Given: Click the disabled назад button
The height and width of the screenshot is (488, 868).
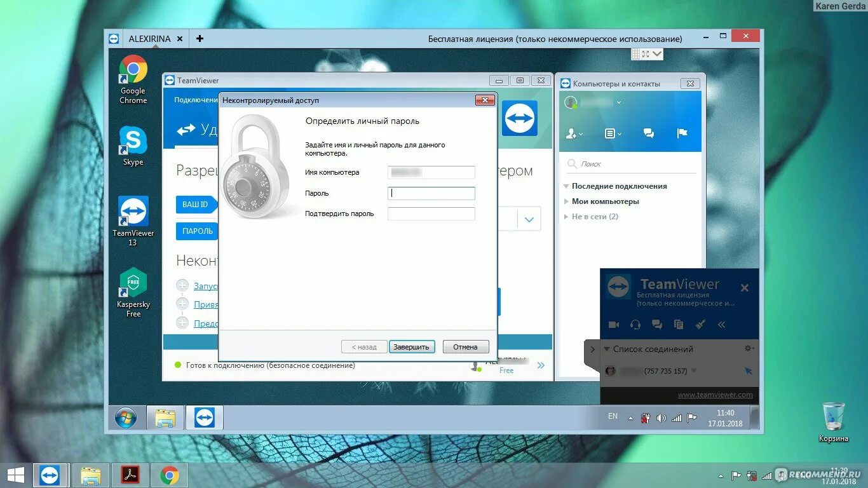Looking at the screenshot, I should [364, 347].
